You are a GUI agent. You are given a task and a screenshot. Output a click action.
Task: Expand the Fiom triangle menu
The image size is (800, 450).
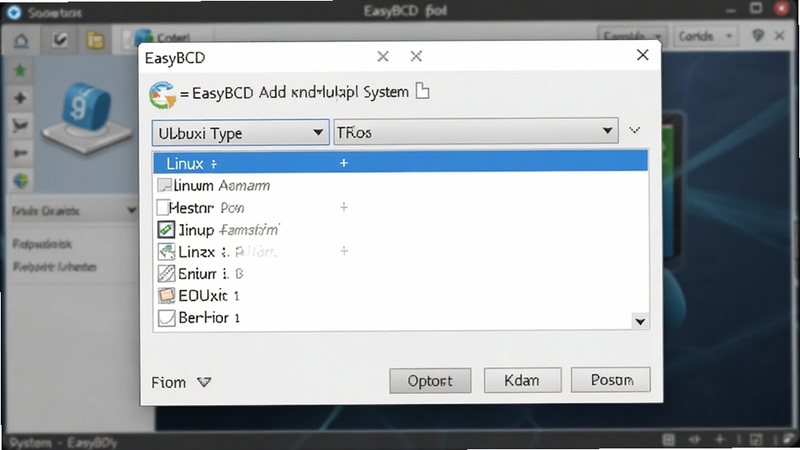pyautogui.click(x=204, y=382)
